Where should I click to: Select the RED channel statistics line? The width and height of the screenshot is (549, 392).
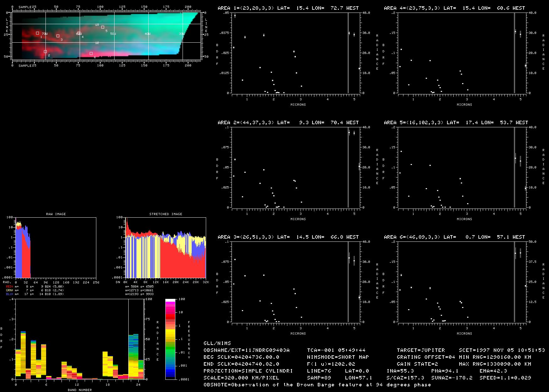(35, 286)
